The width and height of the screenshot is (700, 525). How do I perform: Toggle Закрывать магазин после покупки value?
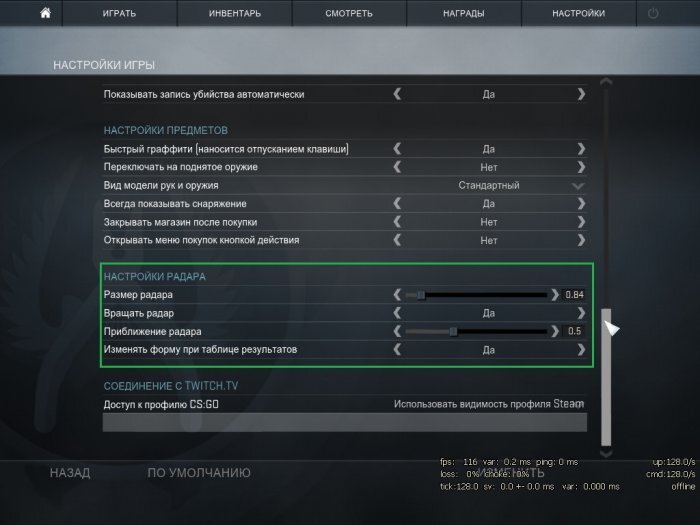(x=489, y=222)
